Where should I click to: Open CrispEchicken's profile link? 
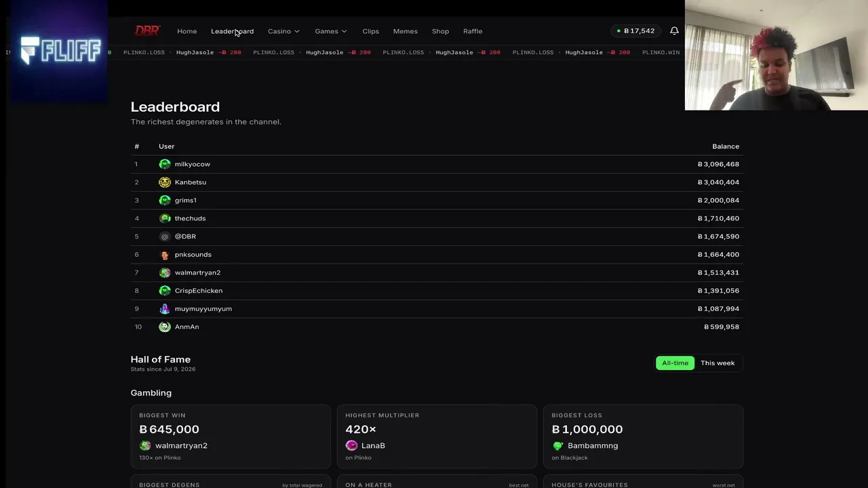tap(199, 291)
